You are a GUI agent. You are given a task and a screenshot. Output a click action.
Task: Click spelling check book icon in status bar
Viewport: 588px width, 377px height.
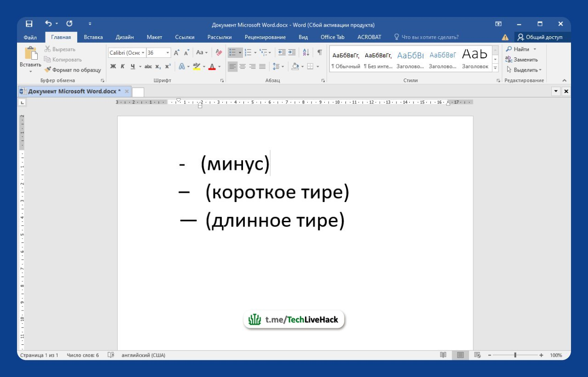click(x=111, y=355)
